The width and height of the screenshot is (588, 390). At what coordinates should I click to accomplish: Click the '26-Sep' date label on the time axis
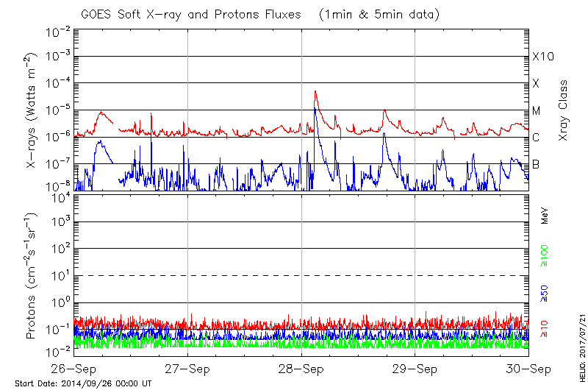tap(74, 368)
